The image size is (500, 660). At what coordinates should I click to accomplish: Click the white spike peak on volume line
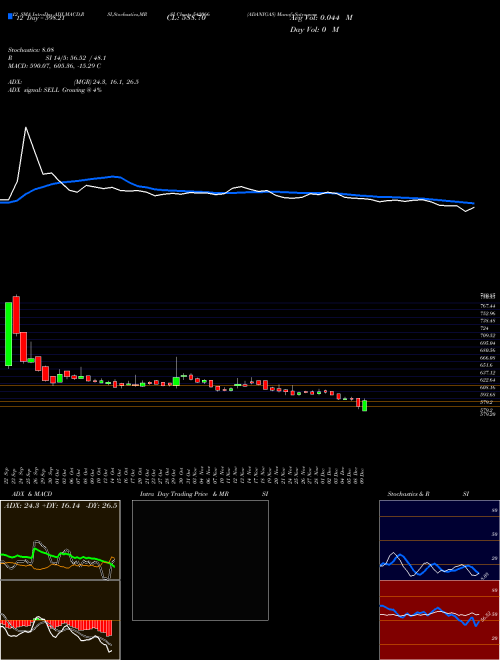pyautogui.click(x=26, y=128)
